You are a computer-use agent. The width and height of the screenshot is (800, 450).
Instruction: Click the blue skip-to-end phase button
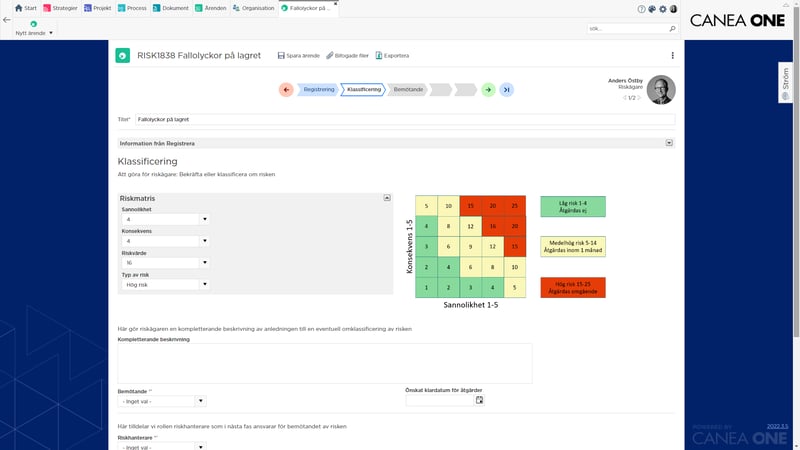(x=507, y=90)
